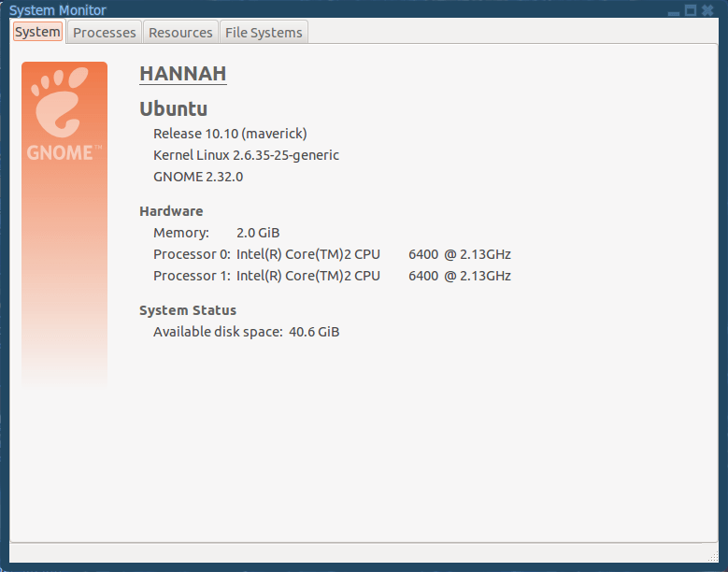Open the Resources tab
The height and width of the screenshot is (572, 728).
[180, 33]
